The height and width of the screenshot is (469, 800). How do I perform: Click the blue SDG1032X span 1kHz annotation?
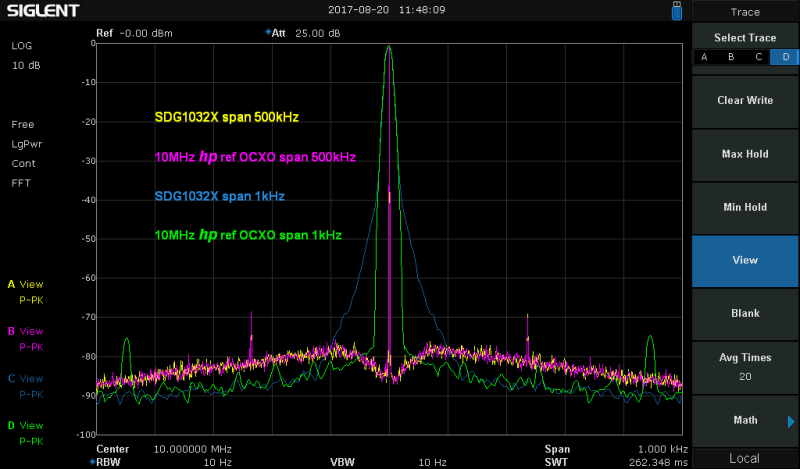219,196
